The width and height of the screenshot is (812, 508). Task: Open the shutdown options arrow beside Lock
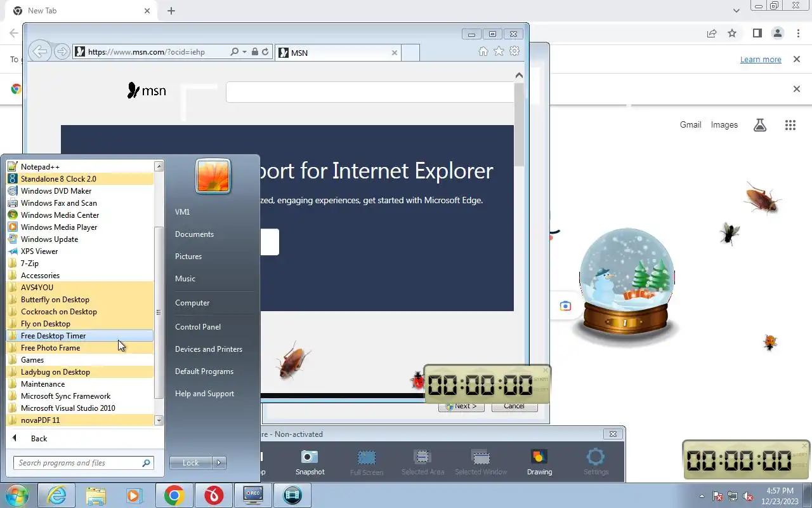point(219,463)
